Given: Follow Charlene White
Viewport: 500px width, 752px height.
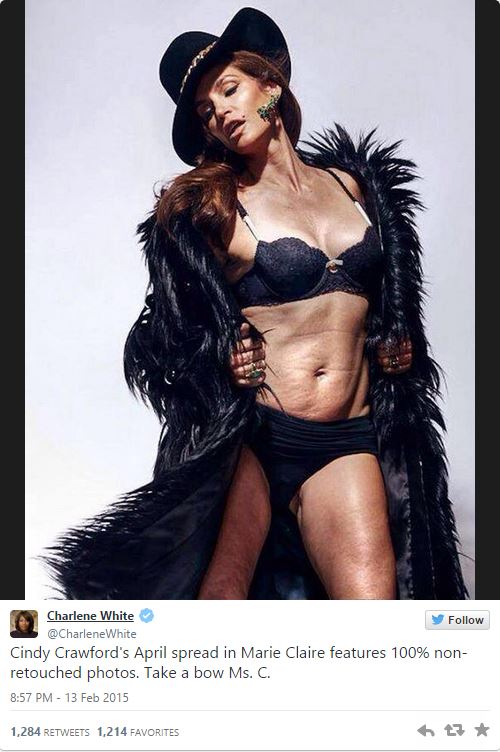Looking at the screenshot, I should tap(457, 620).
